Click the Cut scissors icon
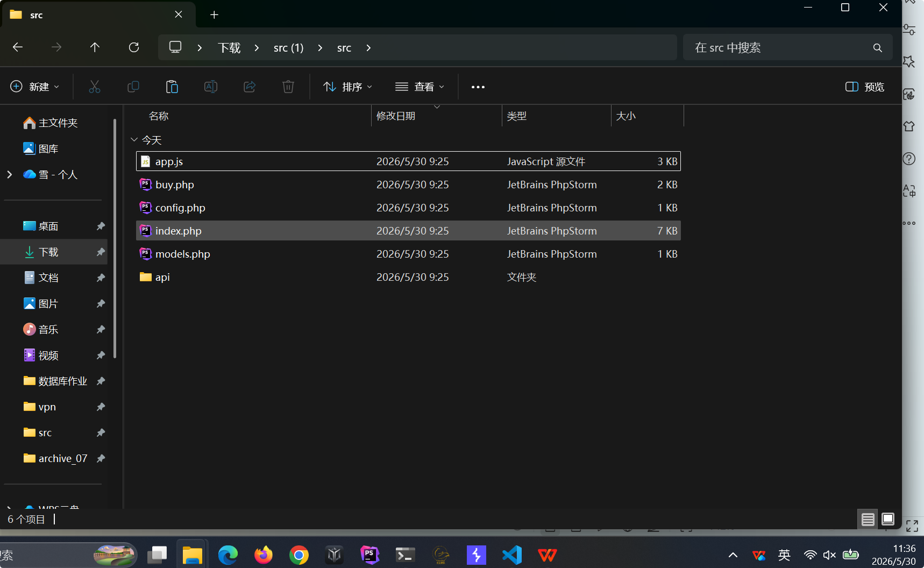Viewport: 924px width, 568px height. click(x=95, y=87)
